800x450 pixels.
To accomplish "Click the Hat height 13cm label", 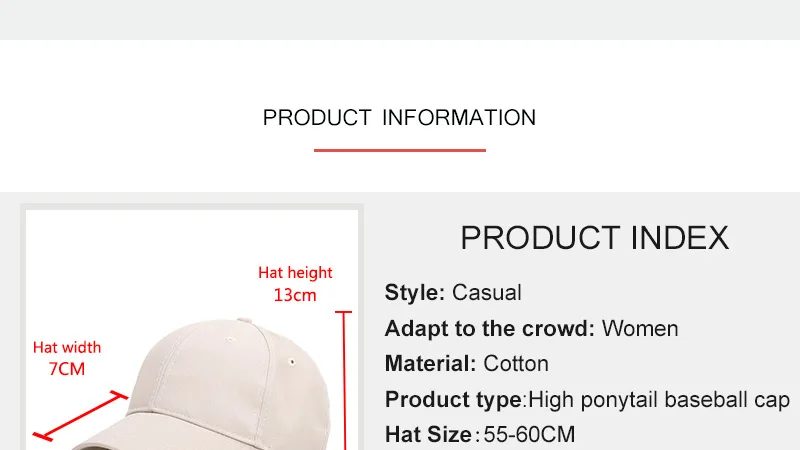I will point(295,284).
